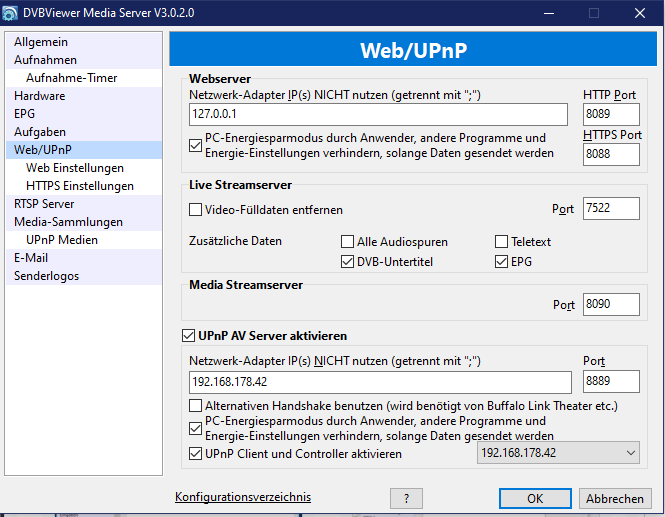Toggle Webserver PC-Energiesparmodus verhindern checkbox
665x517 pixels.
(195, 145)
